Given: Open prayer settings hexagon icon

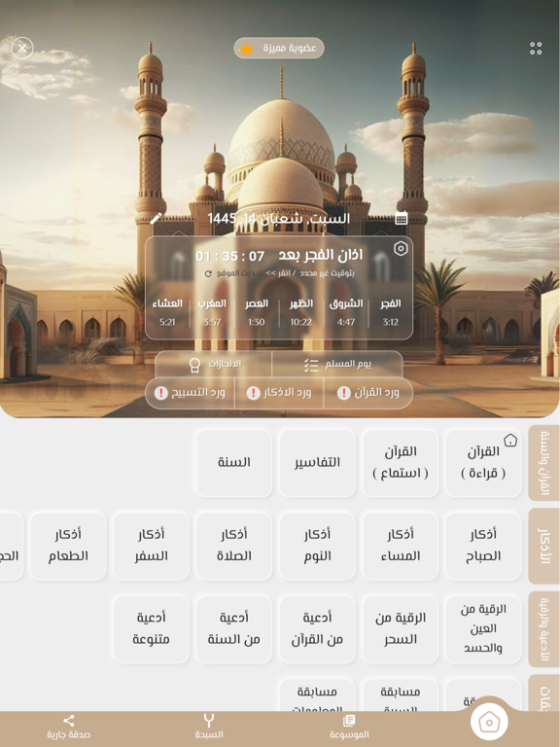Looking at the screenshot, I should click(x=401, y=249).
